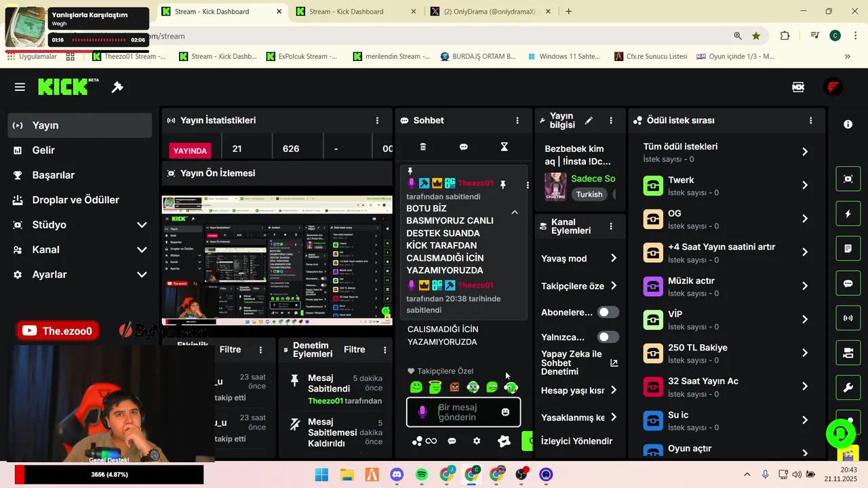Expand the Ayarlar sidebar section
This screenshot has width=868, height=488.
(80, 274)
